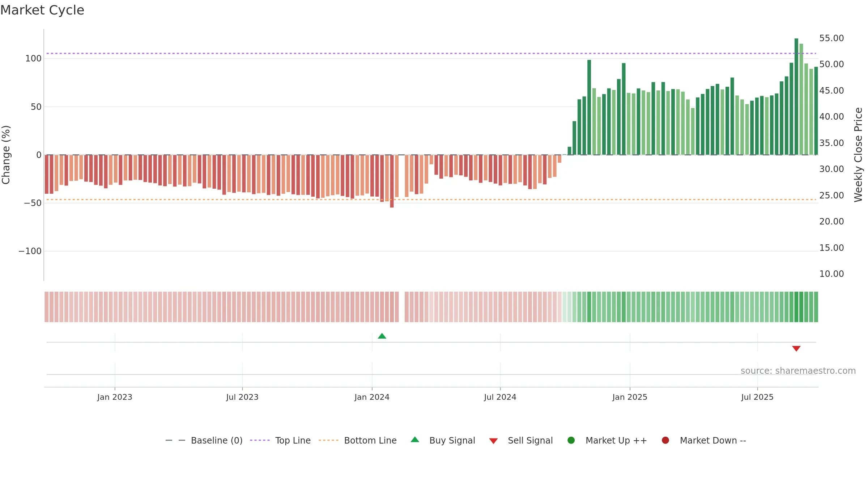
Task: Click the purple dotted Top Line in the chart
Action: click(x=431, y=53)
